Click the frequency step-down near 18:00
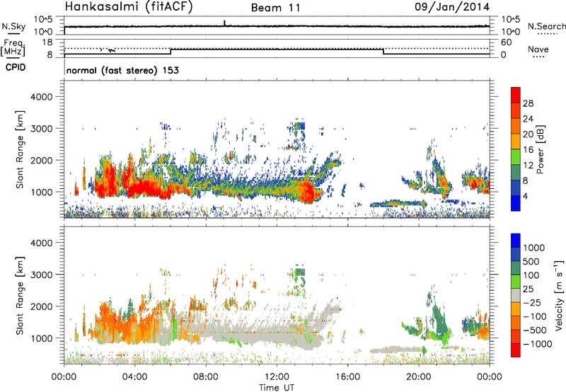This screenshot has height=392, width=566. coord(383,52)
